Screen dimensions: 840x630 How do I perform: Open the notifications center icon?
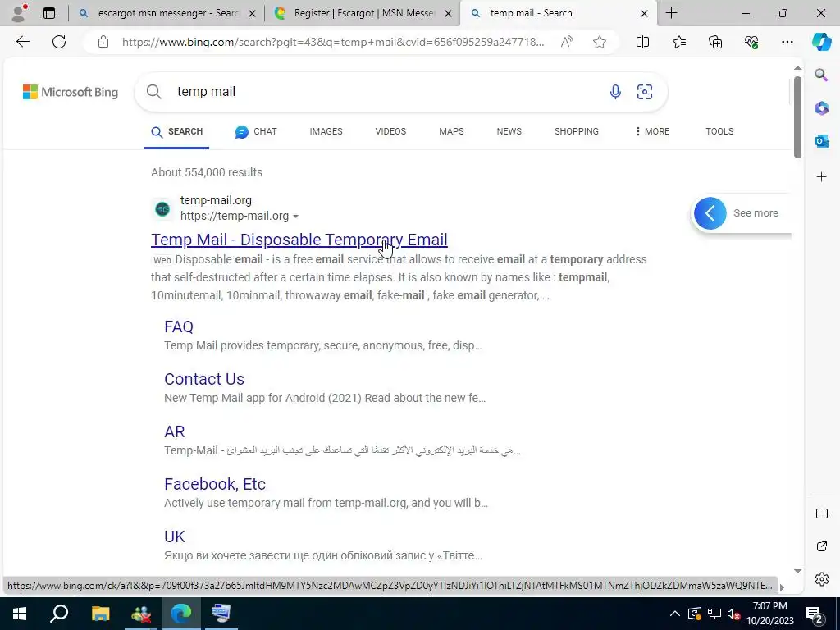pos(815,614)
